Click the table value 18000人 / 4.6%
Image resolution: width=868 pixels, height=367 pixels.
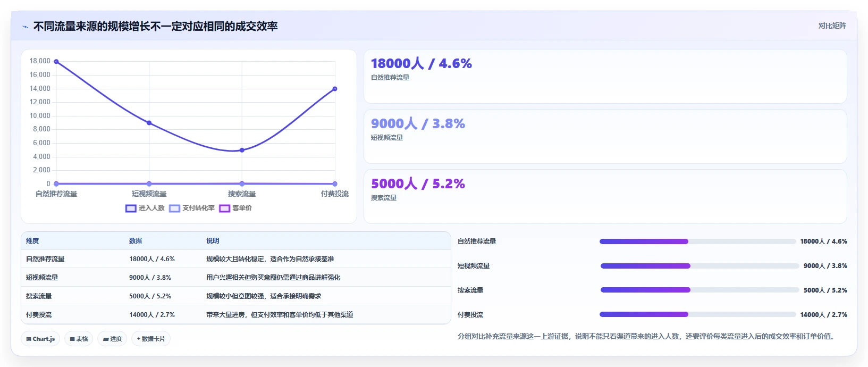pyautogui.click(x=152, y=259)
